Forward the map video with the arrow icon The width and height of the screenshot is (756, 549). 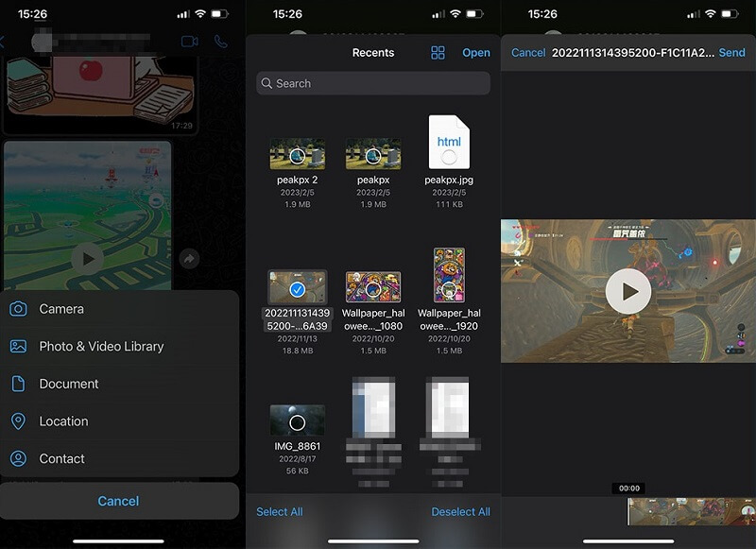pyautogui.click(x=190, y=259)
